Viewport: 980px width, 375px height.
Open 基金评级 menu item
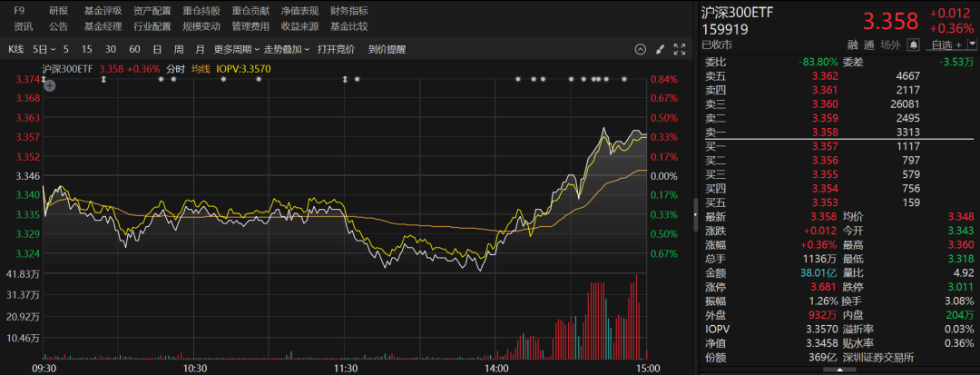[103, 11]
